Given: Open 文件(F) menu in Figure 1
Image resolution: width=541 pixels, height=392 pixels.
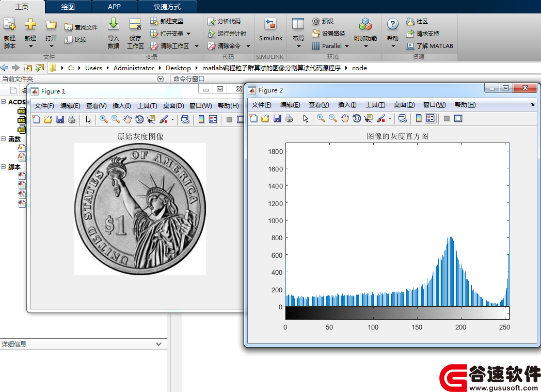Looking at the screenshot, I should [44, 106].
